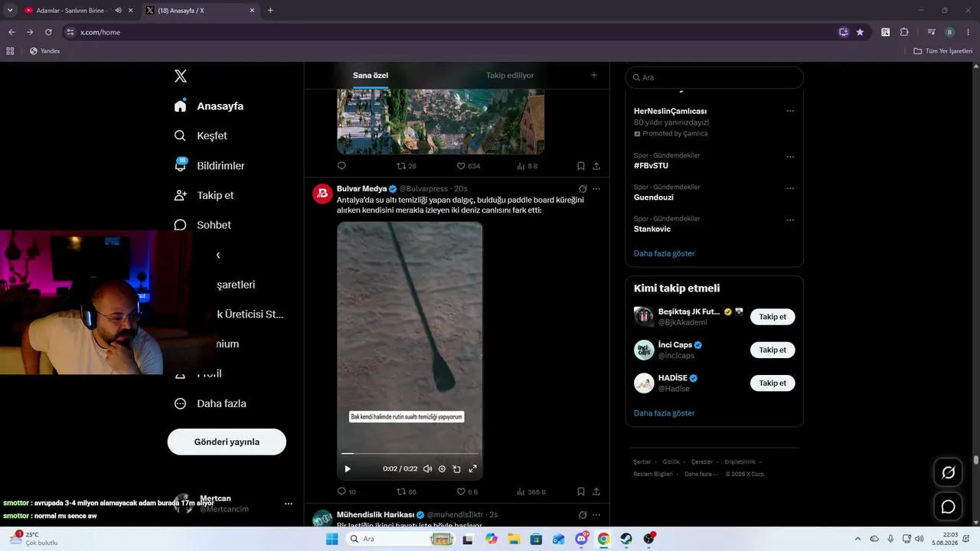
Task: Open a new browser tab
Action: [x=270, y=11]
